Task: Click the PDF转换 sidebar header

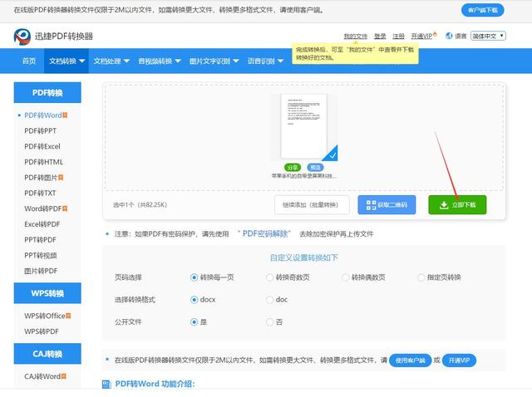Action: (47, 92)
